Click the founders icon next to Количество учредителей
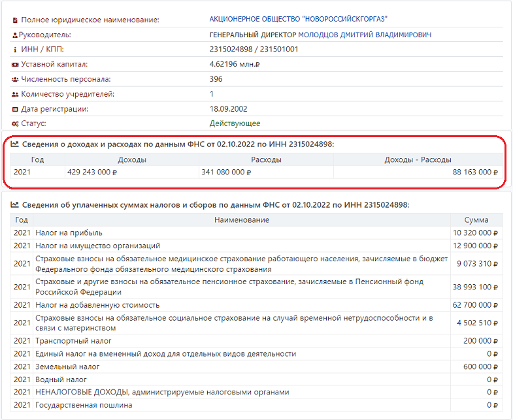The width and height of the screenshot is (513, 420). [15, 95]
